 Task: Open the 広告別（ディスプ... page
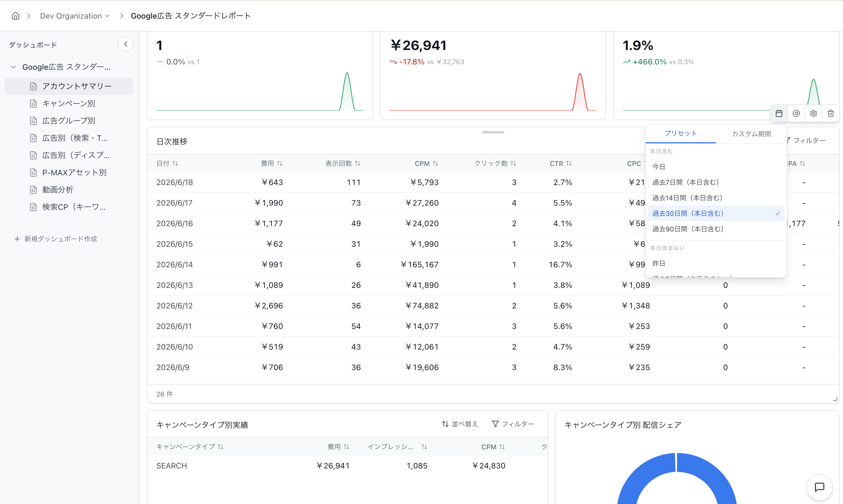coord(69,155)
